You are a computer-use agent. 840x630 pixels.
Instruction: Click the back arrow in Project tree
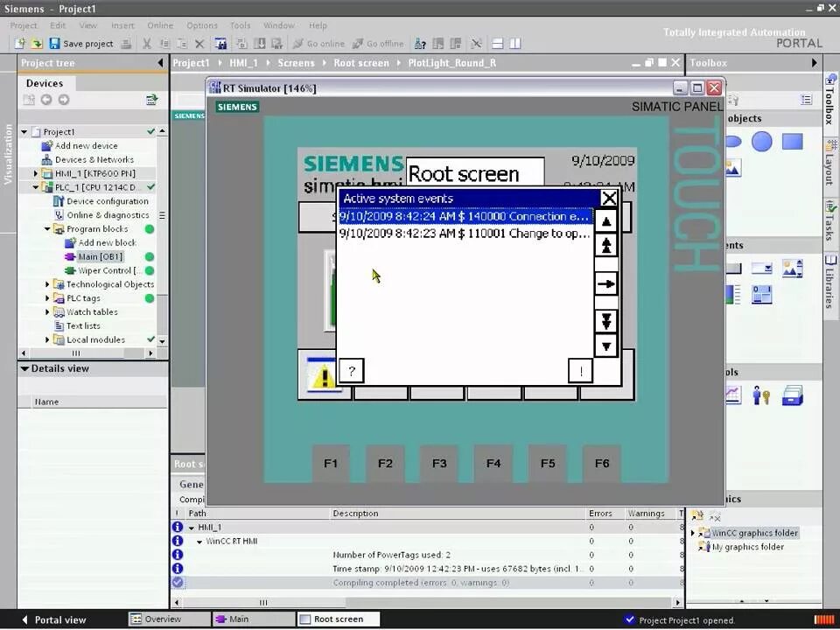46,100
